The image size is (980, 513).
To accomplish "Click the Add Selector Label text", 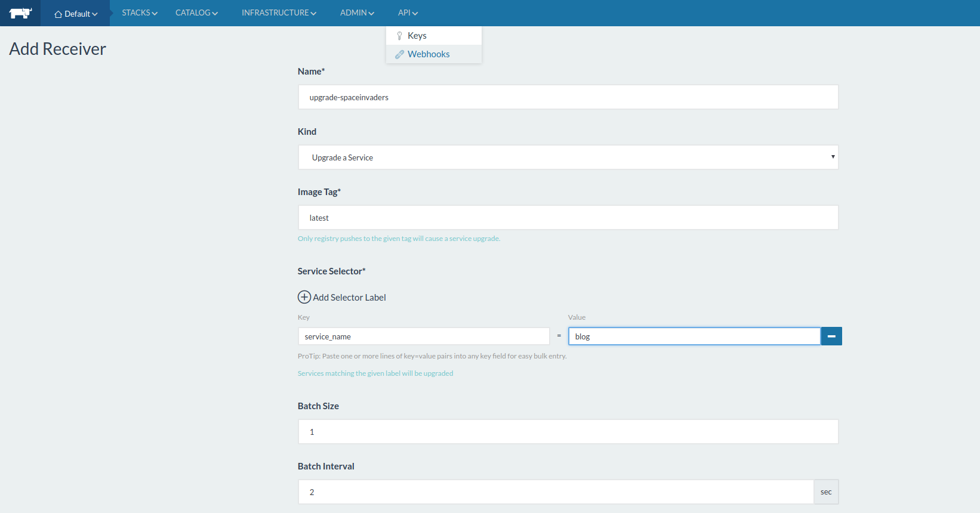I will [x=349, y=298].
